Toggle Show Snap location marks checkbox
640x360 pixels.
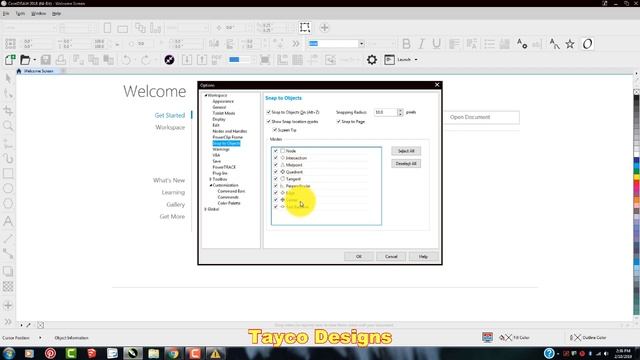tap(269, 121)
